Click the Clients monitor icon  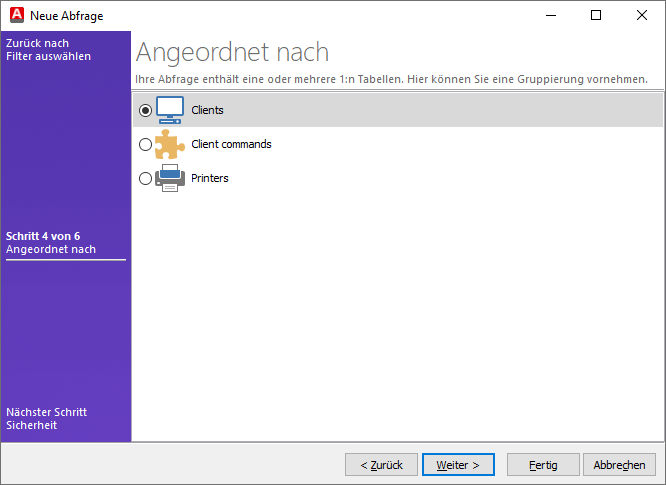(x=170, y=110)
